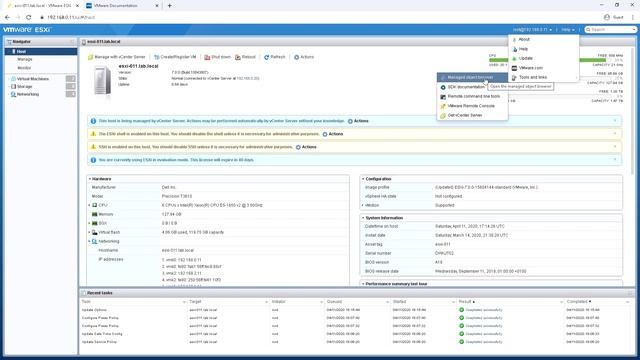Click the vCenter Server IP address link
Image resolution: width=640 pixels, height=360 pixels.
[x=248, y=78]
